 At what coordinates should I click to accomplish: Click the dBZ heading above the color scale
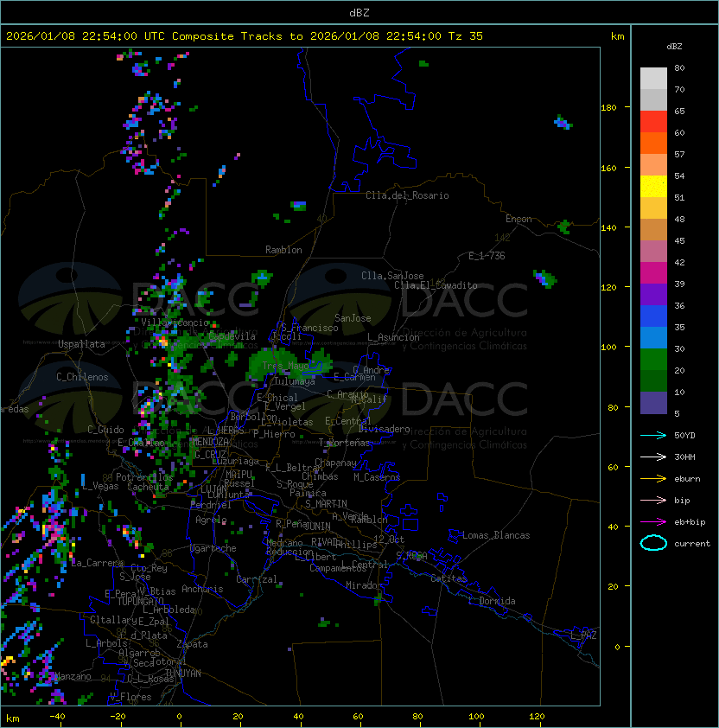[674, 47]
